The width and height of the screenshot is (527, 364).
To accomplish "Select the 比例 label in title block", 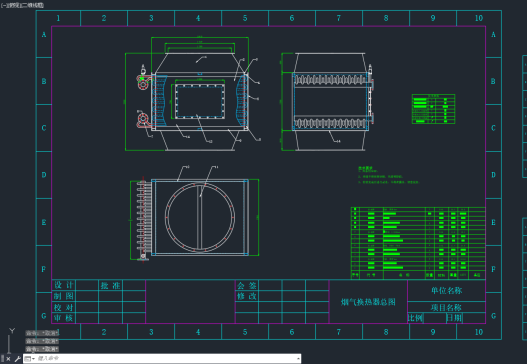I will click(x=415, y=318).
